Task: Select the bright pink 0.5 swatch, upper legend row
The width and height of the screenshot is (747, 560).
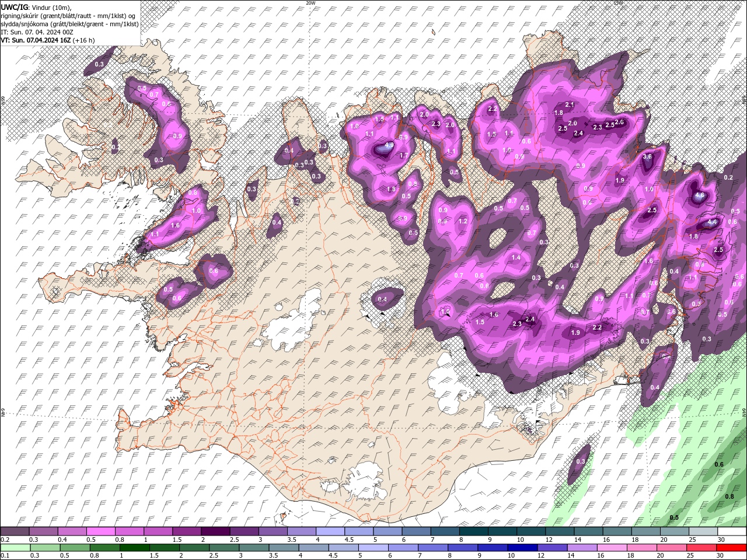Action: pyautogui.click(x=100, y=531)
